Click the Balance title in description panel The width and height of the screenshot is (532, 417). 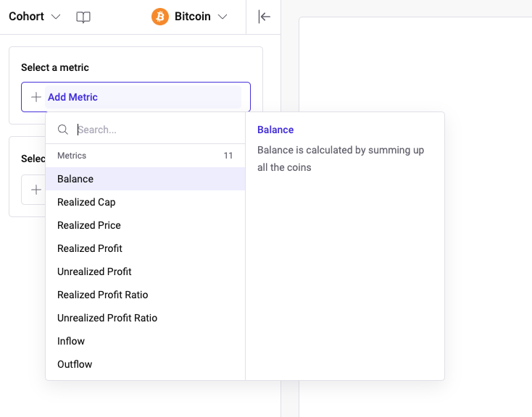(275, 130)
